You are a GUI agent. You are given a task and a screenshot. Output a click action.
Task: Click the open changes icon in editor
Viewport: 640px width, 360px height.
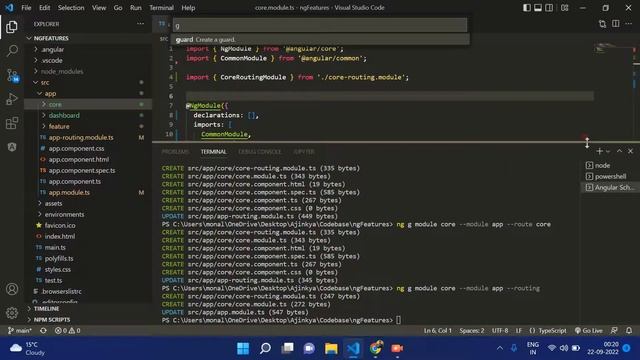tap(602, 24)
